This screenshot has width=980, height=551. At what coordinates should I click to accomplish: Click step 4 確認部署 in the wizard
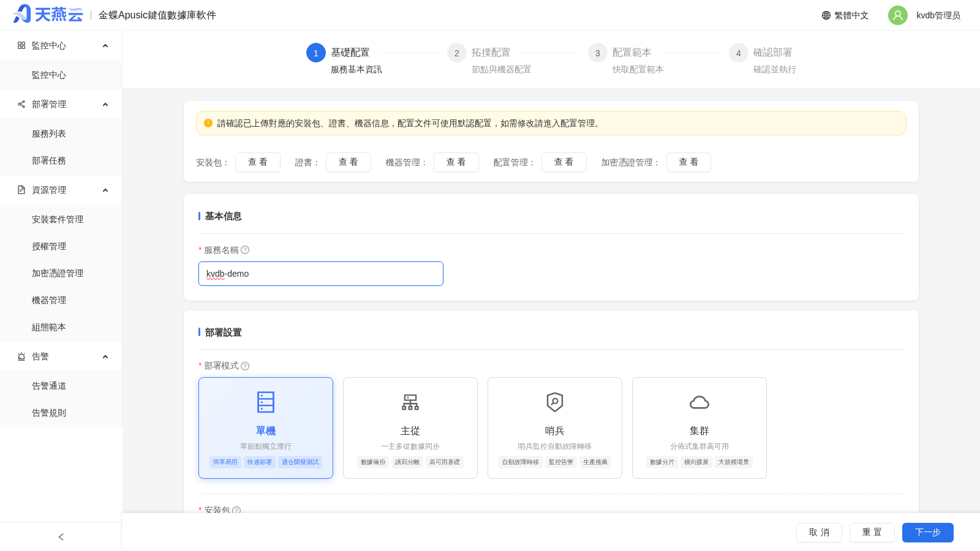click(763, 60)
